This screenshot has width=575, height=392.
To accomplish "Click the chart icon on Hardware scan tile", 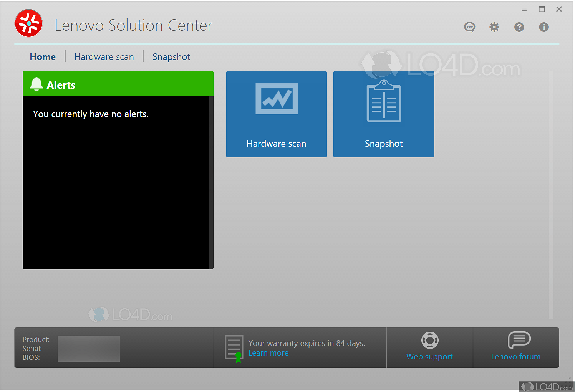I will 277,99.
